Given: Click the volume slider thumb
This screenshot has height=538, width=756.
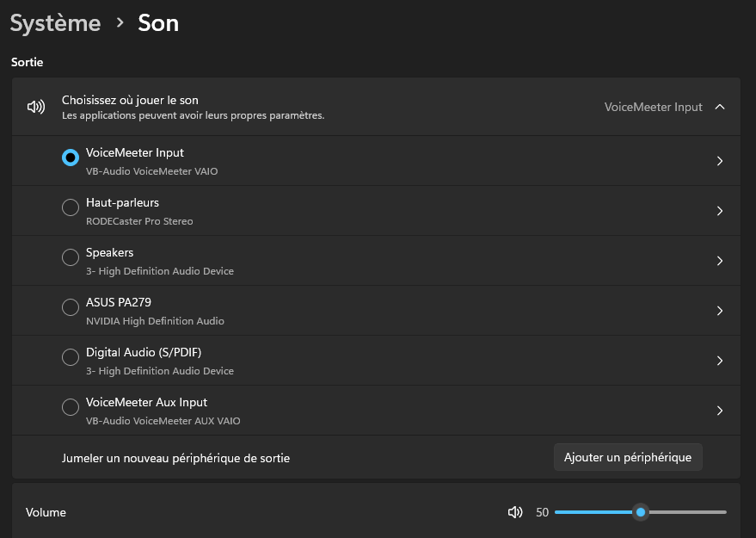Looking at the screenshot, I should [x=640, y=512].
